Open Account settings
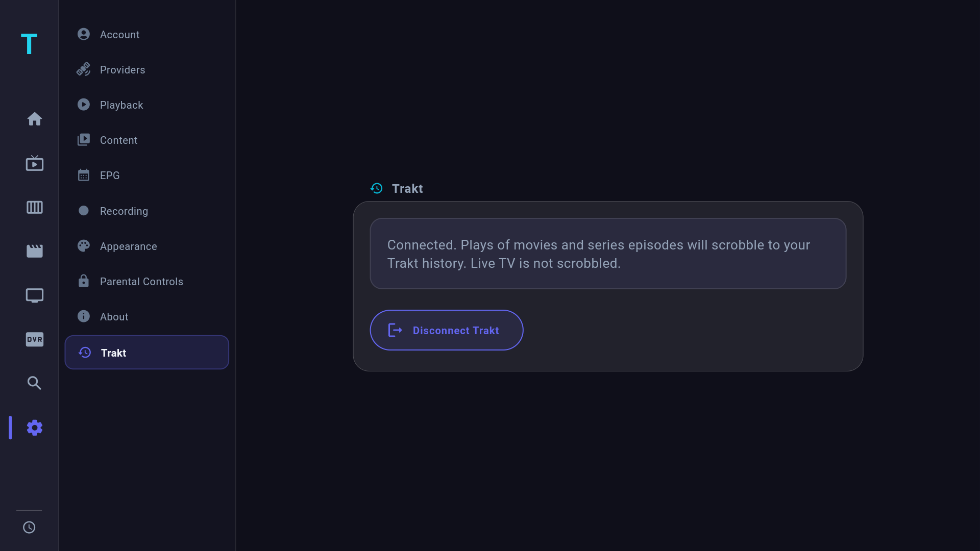The image size is (980, 551). point(147,34)
